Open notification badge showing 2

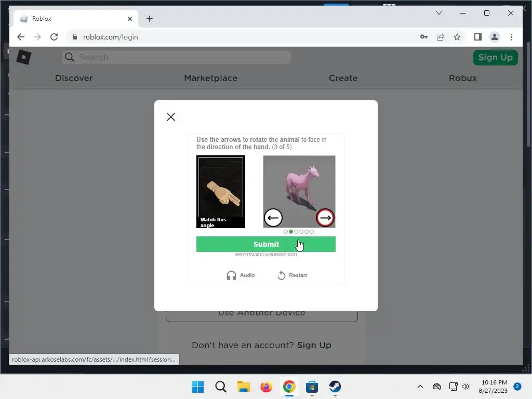pyautogui.click(x=517, y=387)
